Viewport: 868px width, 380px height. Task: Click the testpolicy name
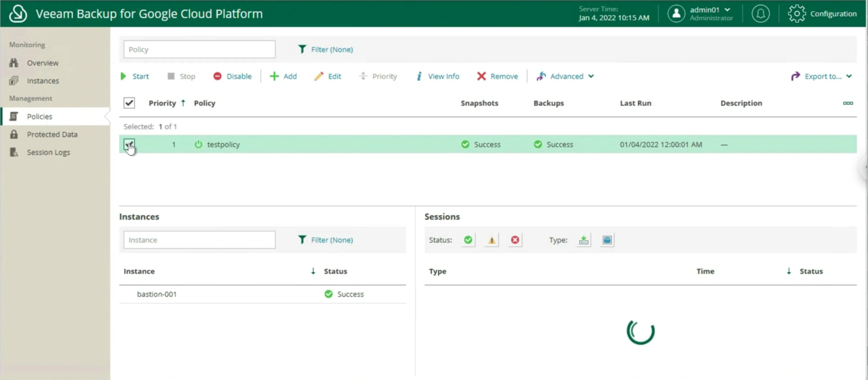[x=224, y=144]
